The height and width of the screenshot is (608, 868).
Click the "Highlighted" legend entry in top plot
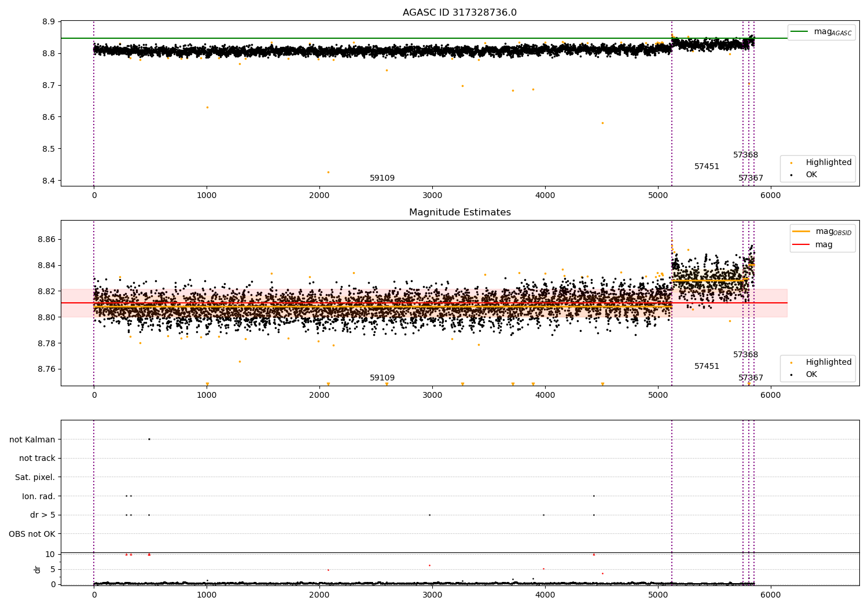(821, 163)
